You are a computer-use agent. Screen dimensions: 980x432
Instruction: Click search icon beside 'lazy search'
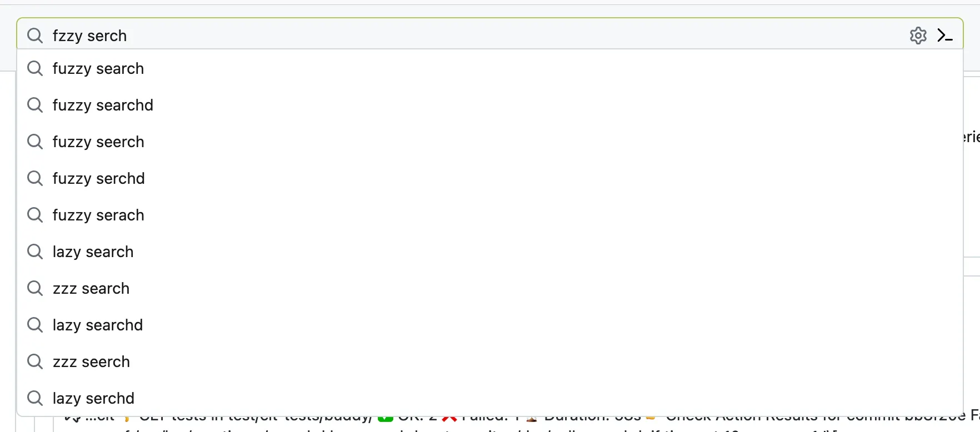[x=35, y=252]
